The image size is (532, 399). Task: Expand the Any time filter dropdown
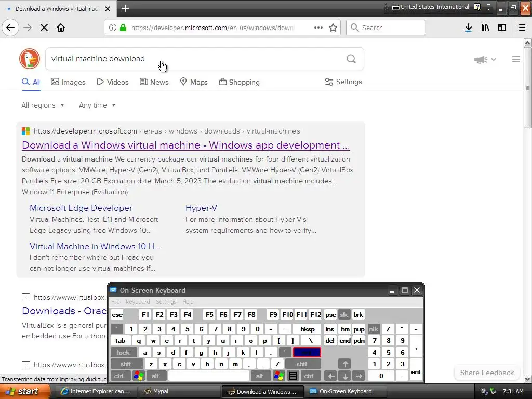[x=97, y=105]
